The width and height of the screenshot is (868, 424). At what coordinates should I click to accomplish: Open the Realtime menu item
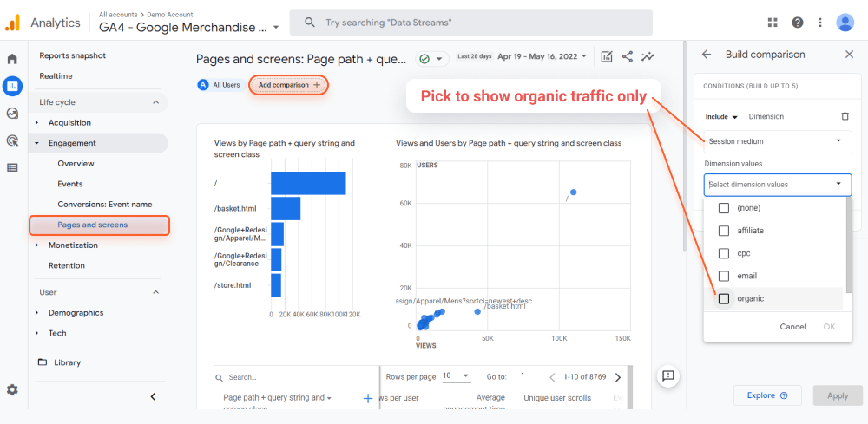(56, 75)
